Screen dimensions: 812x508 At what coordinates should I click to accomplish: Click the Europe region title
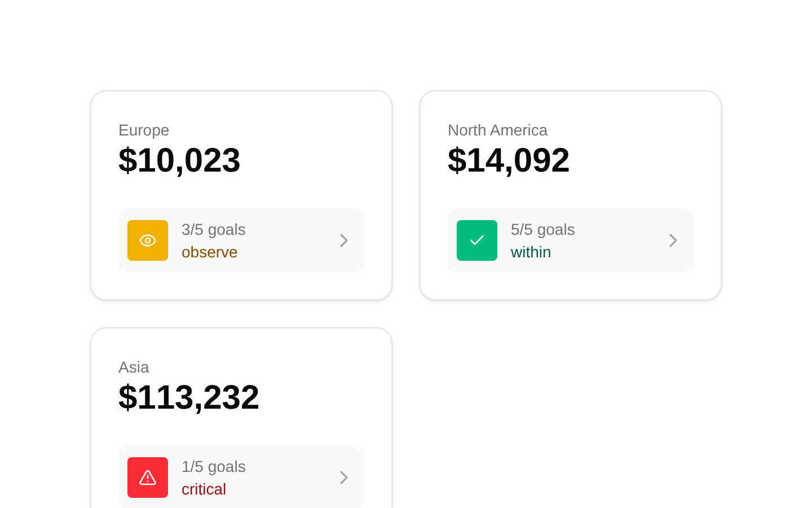tap(144, 130)
